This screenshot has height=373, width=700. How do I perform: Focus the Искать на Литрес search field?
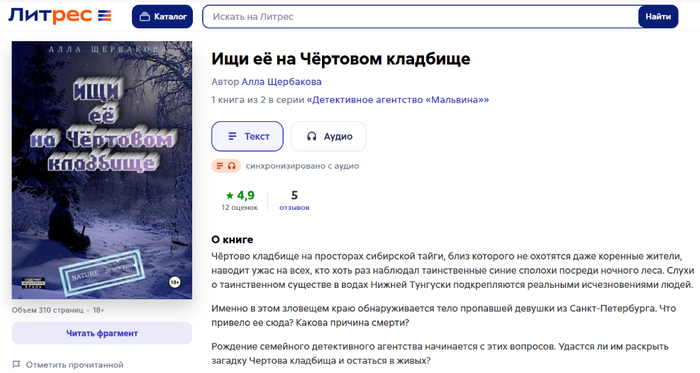(x=421, y=17)
